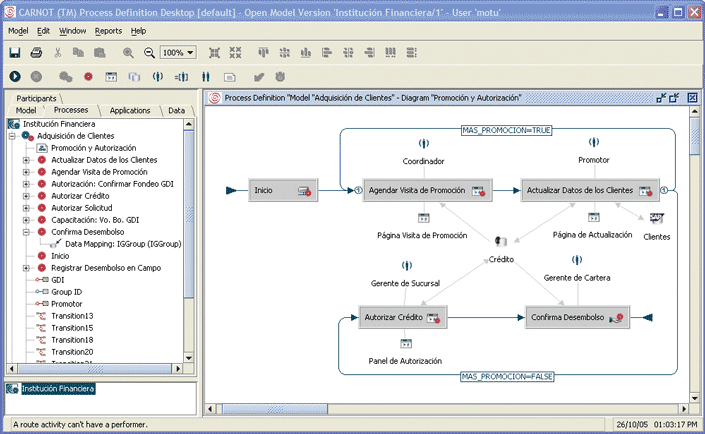Click the red activity circle toolbar icon
Image resolution: width=705 pixels, height=434 pixels.
(88, 76)
